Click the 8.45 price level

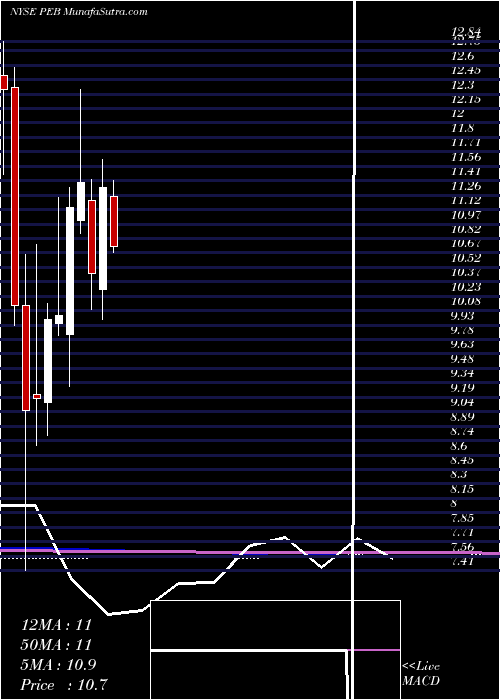[x=462, y=460]
